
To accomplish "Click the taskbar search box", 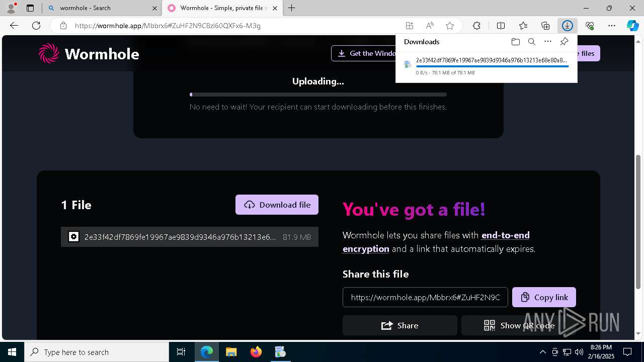I will click(97, 352).
